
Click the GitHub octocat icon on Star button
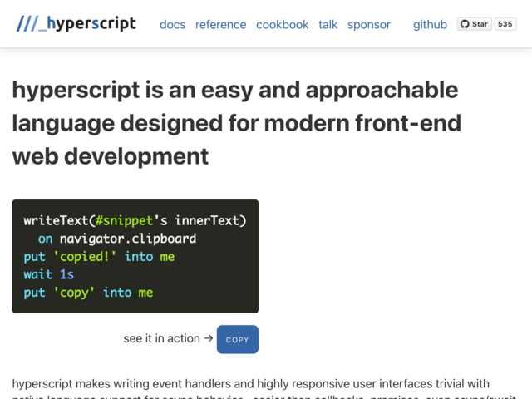pyautogui.click(x=465, y=25)
